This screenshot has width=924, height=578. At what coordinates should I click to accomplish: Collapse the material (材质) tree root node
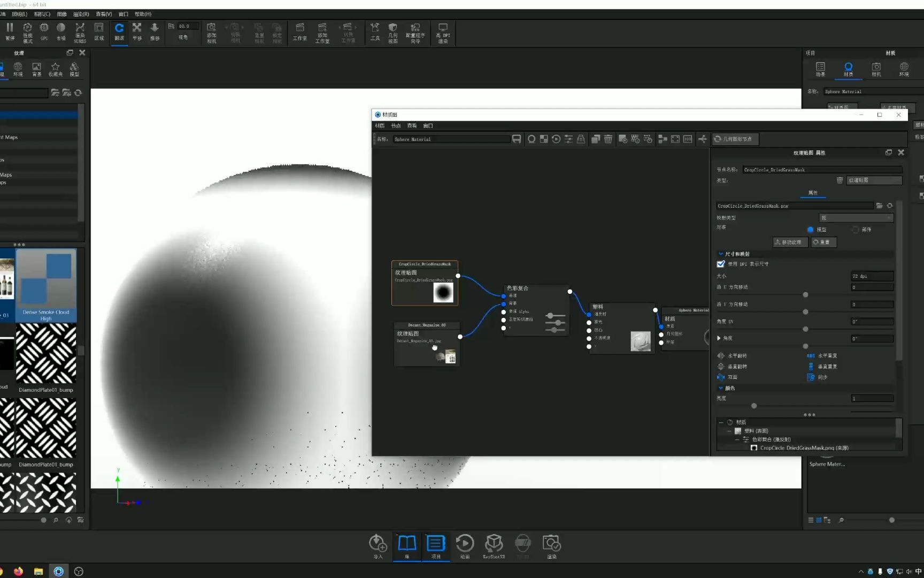pos(721,422)
